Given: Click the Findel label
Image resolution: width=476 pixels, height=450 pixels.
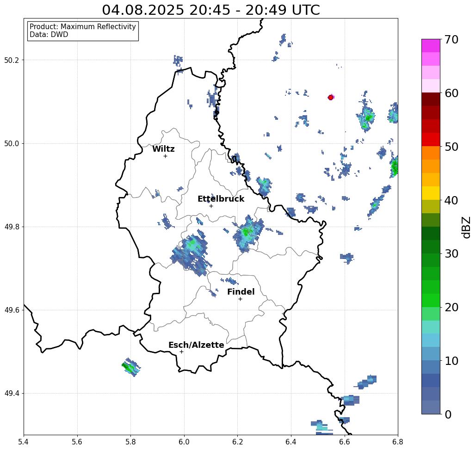Looking at the screenshot, I should click(x=241, y=292).
